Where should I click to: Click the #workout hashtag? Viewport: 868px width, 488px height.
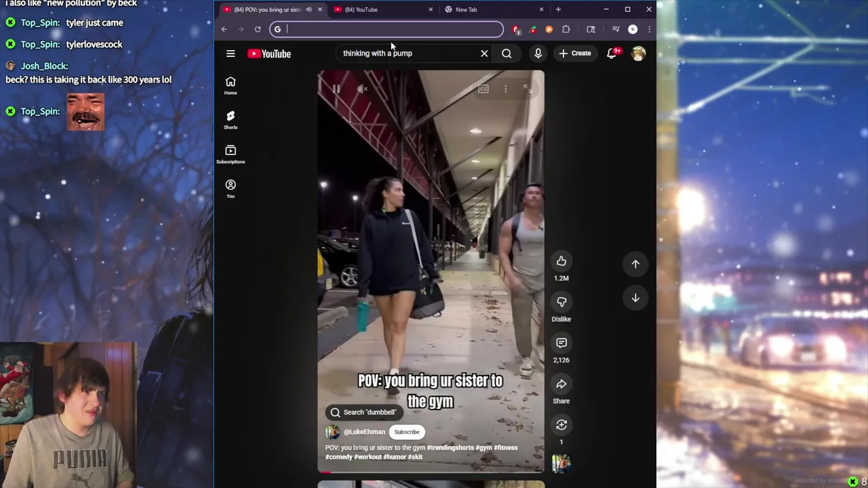368,457
